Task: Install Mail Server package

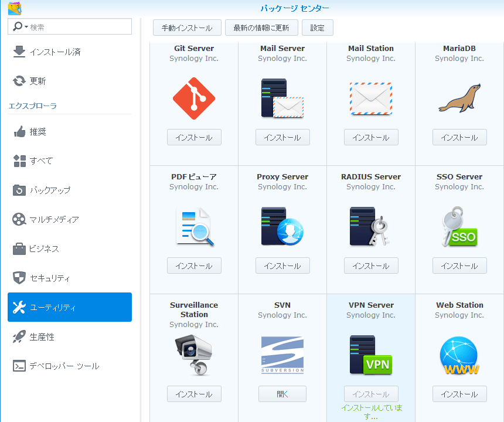Action: [282, 137]
